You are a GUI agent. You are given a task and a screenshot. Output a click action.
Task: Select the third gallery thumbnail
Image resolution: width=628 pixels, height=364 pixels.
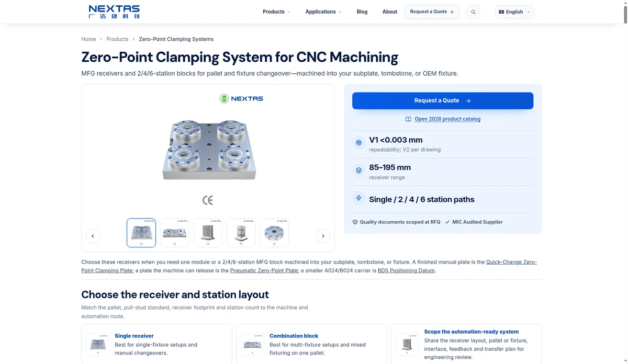tap(208, 233)
